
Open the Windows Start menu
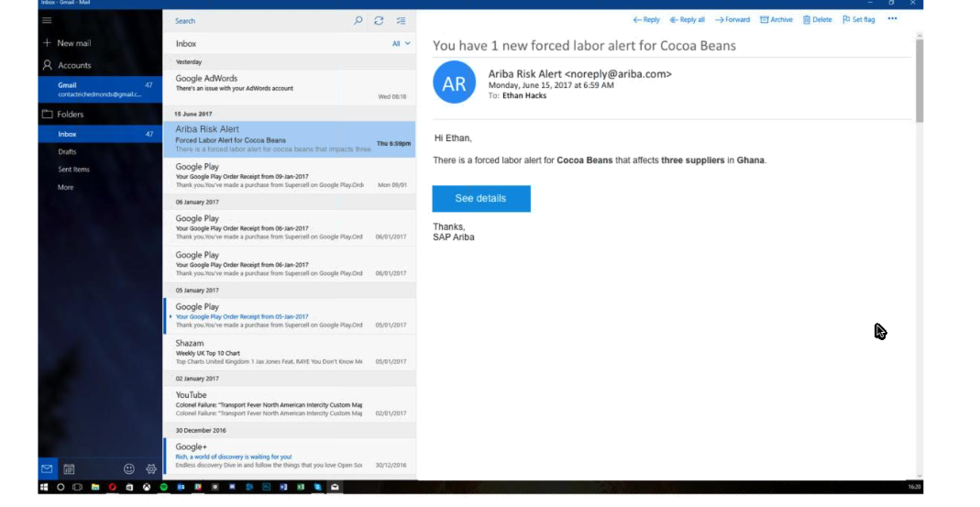44,487
